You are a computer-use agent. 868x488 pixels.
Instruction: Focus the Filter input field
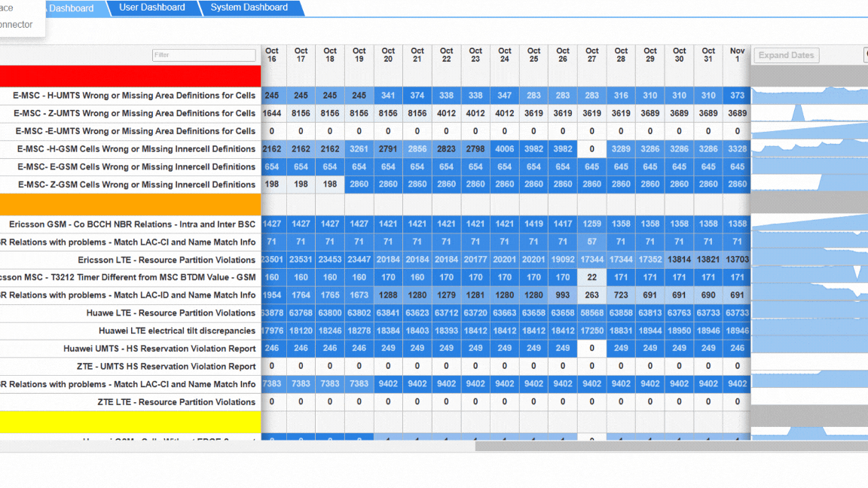pos(203,55)
